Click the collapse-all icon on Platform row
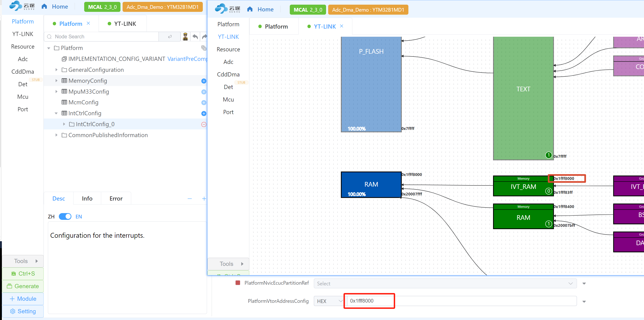Image resolution: width=644 pixels, height=320 pixels. click(x=204, y=48)
